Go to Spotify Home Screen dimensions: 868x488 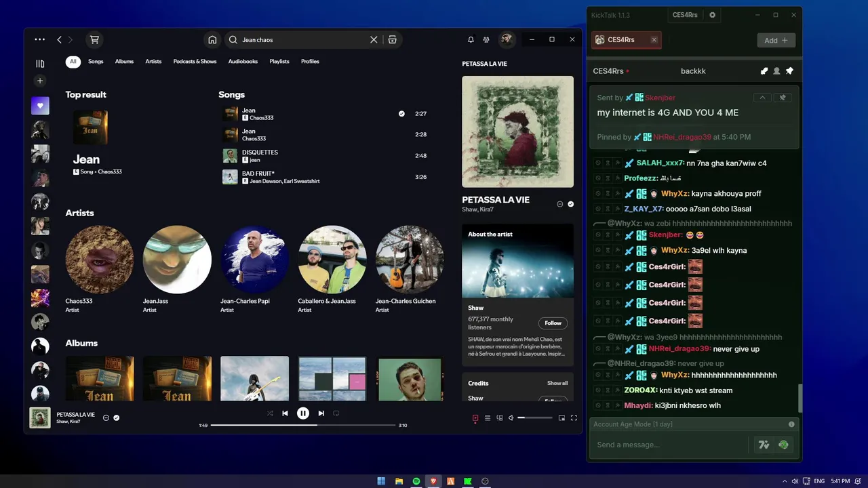click(212, 39)
